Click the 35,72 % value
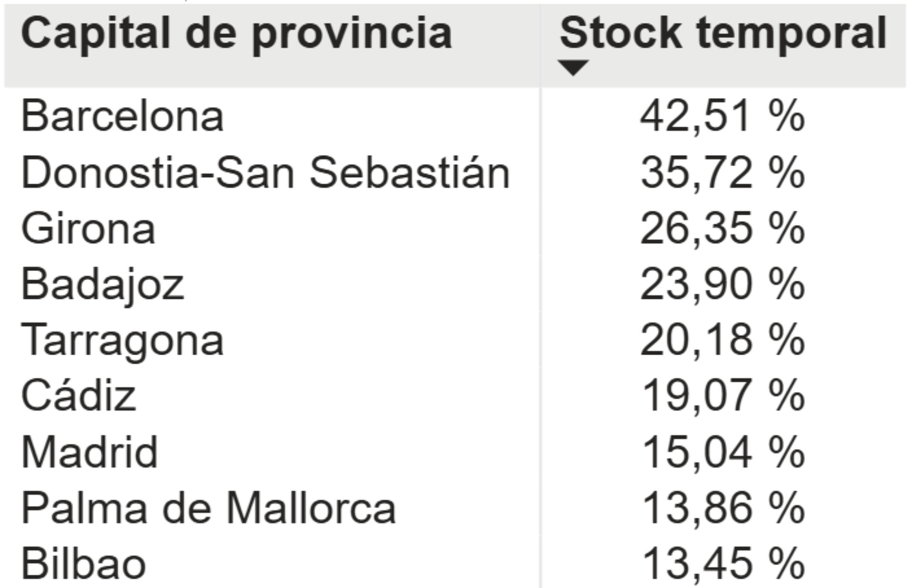The width and height of the screenshot is (912, 588). point(722,173)
